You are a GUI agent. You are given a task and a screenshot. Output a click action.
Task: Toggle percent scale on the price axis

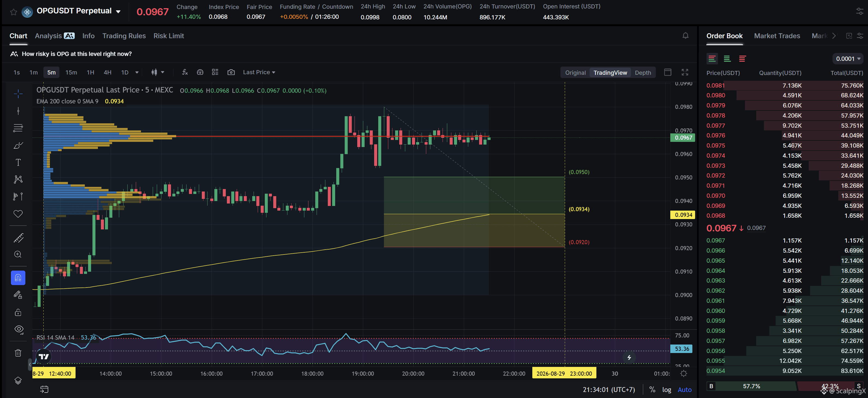pyautogui.click(x=652, y=390)
